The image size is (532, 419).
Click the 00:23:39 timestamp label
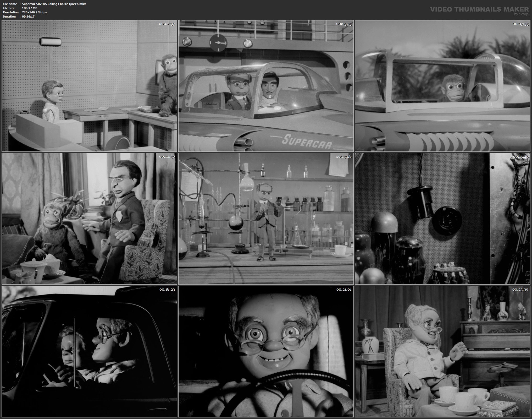pos(520,290)
